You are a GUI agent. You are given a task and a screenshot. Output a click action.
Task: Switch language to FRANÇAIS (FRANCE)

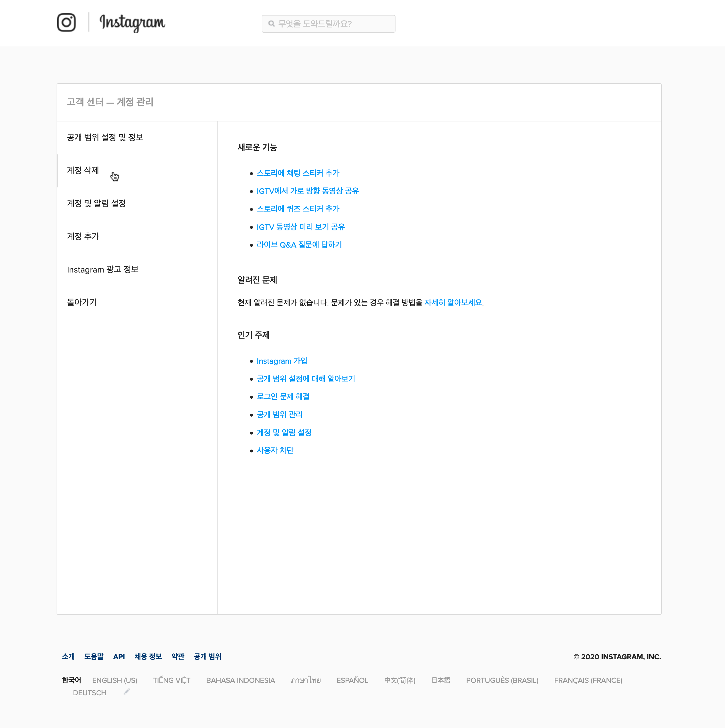pos(588,681)
